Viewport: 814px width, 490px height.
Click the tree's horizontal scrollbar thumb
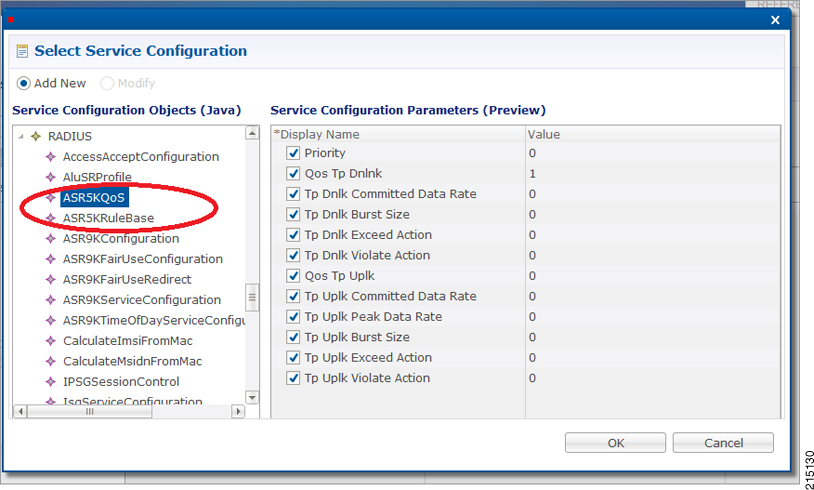coord(90,411)
